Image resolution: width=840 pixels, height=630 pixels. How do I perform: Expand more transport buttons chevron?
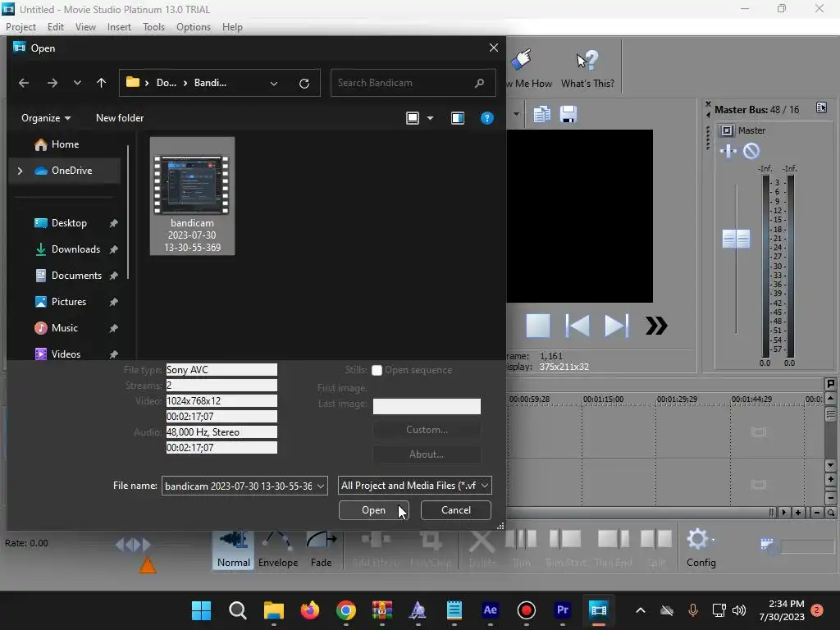(x=656, y=326)
